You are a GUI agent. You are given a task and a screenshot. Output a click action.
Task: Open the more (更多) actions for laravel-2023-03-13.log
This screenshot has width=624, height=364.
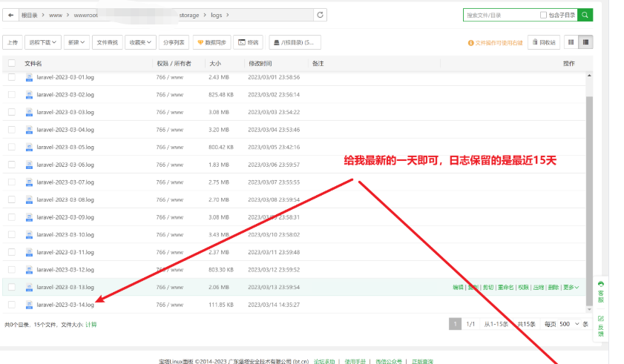571,287
